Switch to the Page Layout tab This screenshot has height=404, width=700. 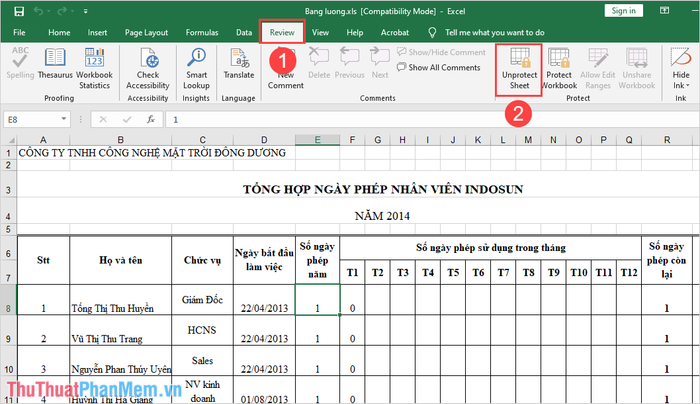click(146, 33)
